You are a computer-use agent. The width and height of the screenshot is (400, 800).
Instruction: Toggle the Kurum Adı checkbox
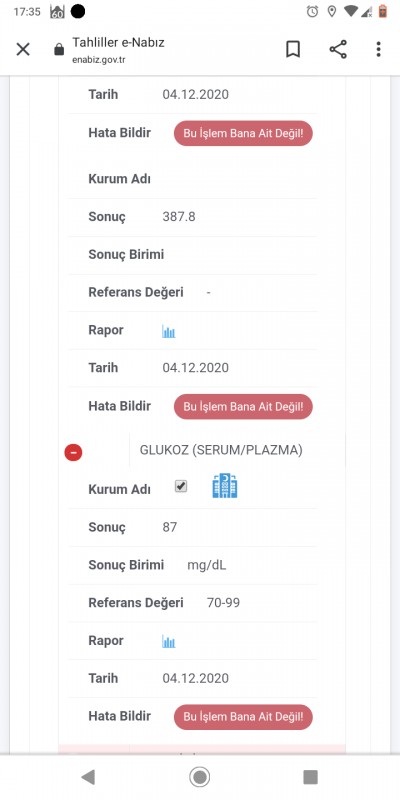(181, 486)
